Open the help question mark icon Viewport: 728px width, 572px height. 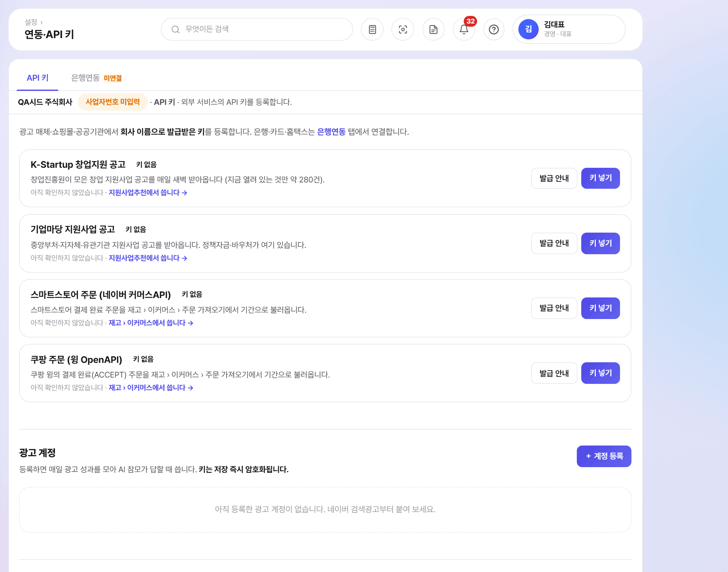tap(494, 30)
